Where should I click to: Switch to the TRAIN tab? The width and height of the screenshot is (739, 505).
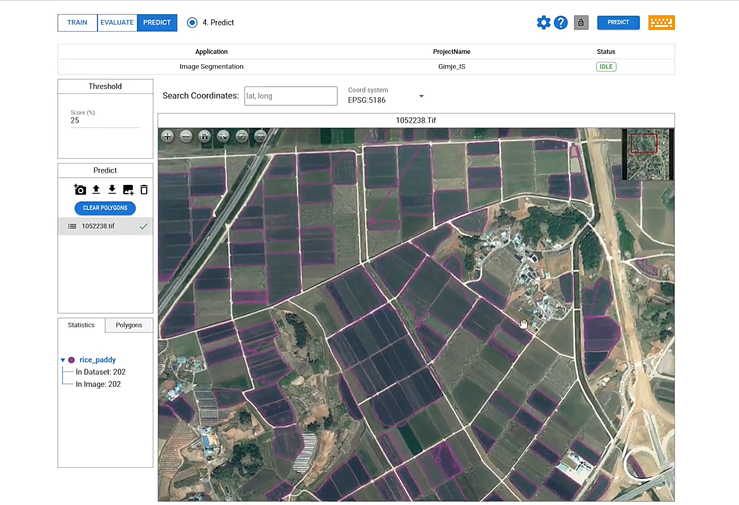pos(77,22)
